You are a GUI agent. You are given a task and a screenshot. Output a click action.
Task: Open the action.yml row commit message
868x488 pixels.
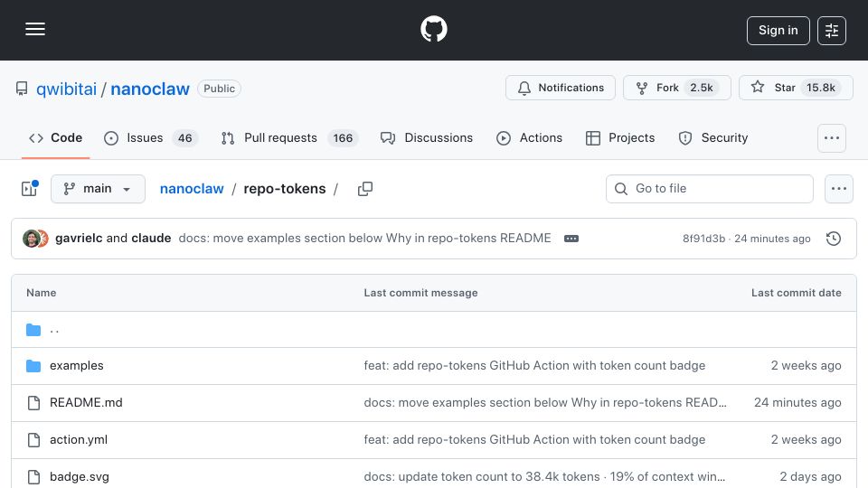(x=534, y=440)
